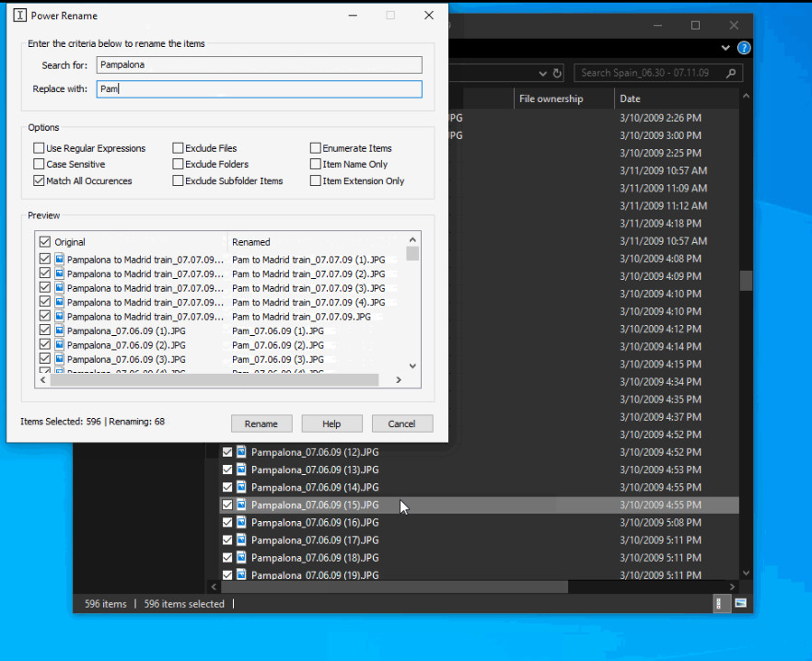Sort by the File ownership column header

tap(551, 99)
